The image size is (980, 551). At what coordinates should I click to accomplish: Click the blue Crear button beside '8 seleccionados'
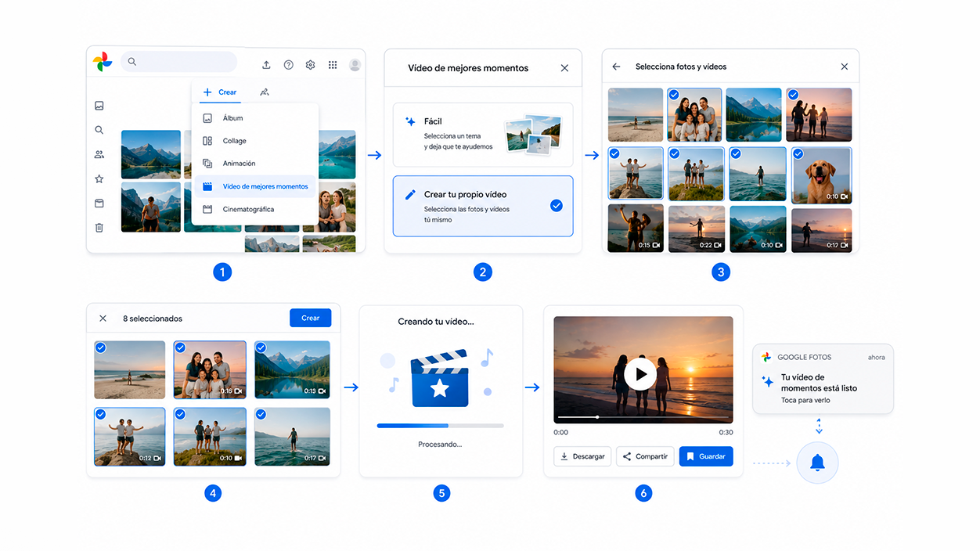click(310, 318)
